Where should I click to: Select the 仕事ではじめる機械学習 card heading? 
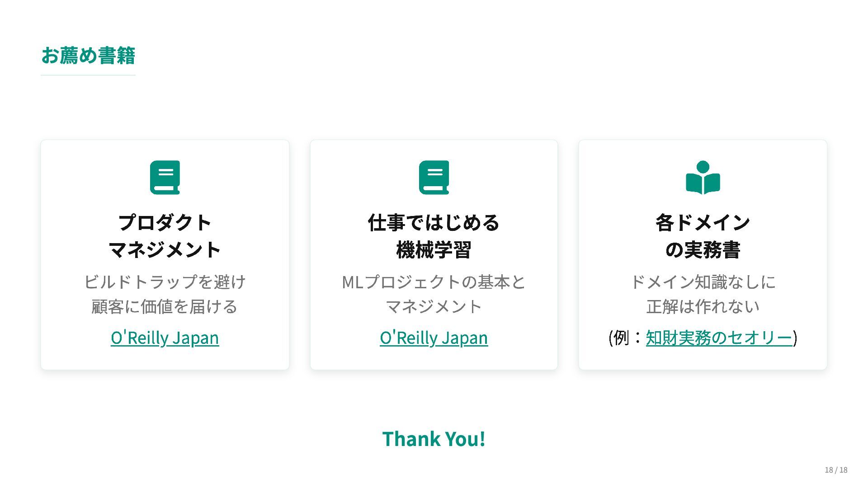point(434,236)
